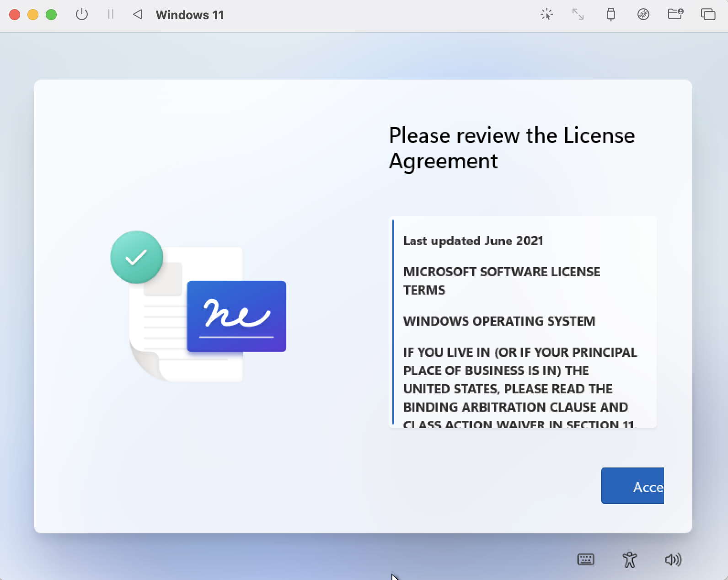Click the Accept button
This screenshot has width=728, height=580.
pos(632,486)
